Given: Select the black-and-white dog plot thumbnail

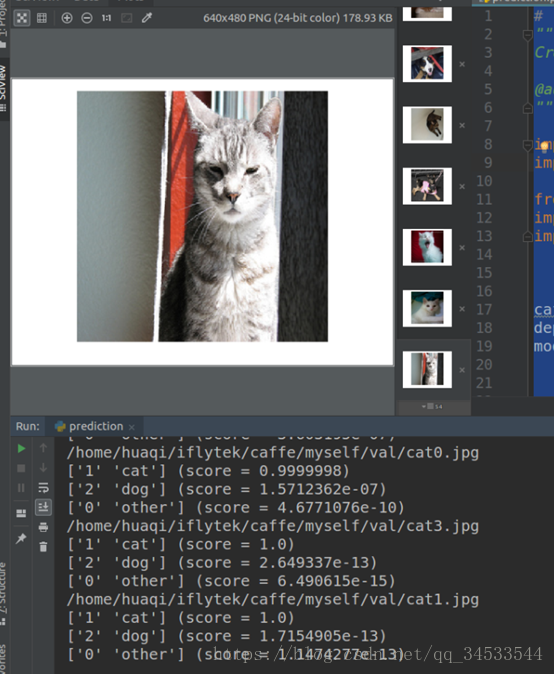Looking at the screenshot, I should (x=427, y=64).
